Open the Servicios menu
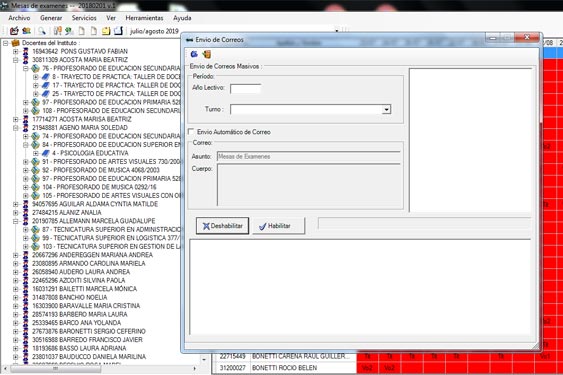This screenshot has height=375, width=563. pos(84,18)
